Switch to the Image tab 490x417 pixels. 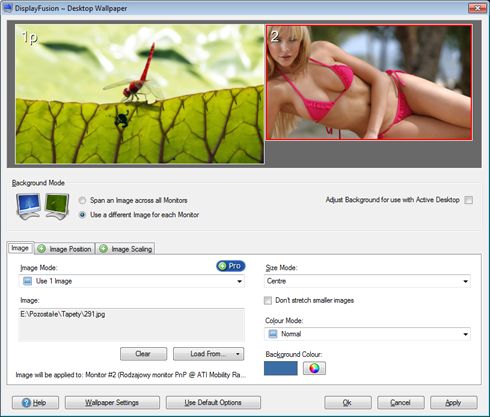20,248
